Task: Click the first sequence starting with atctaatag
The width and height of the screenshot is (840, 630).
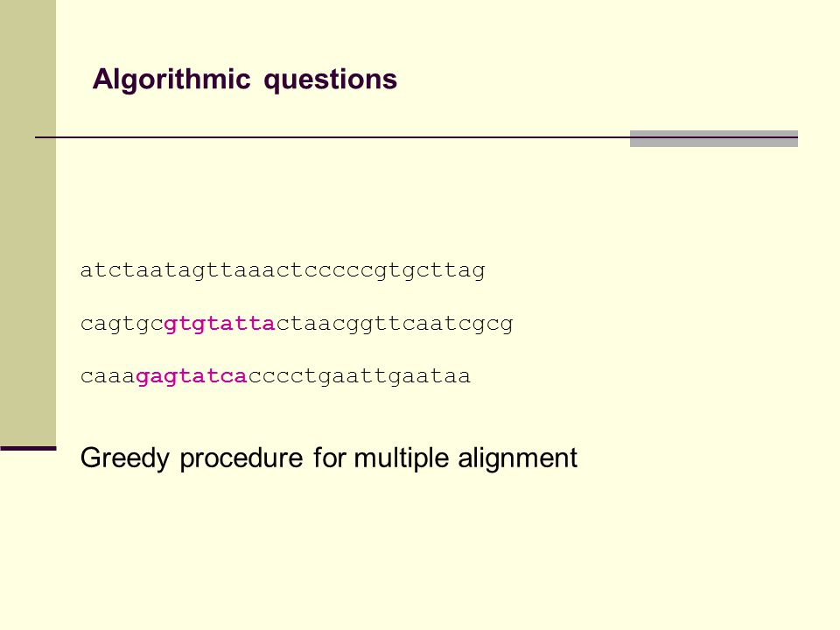Action: pyautogui.click(x=283, y=270)
